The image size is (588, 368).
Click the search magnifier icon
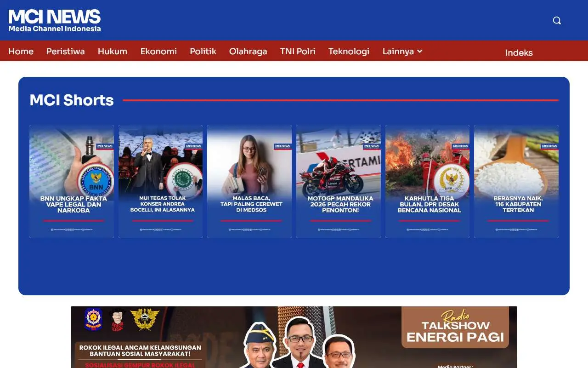[x=557, y=21]
